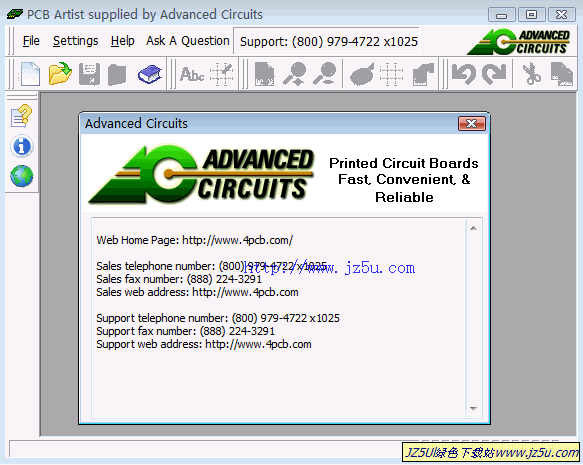Viewport: 583px width, 465px height.
Task: Click the greyed folder icon next to Save
Action: coord(117,74)
